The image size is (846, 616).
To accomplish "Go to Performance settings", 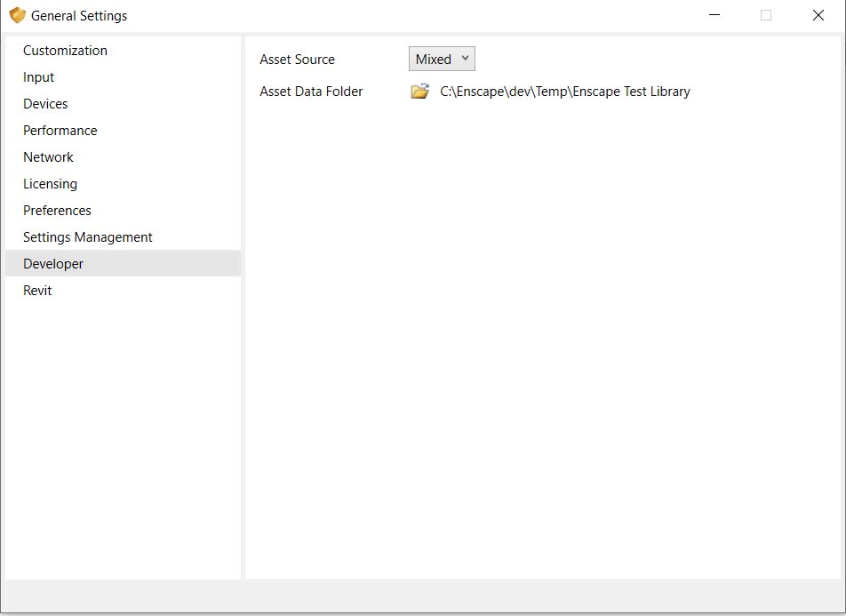I will point(123,130).
